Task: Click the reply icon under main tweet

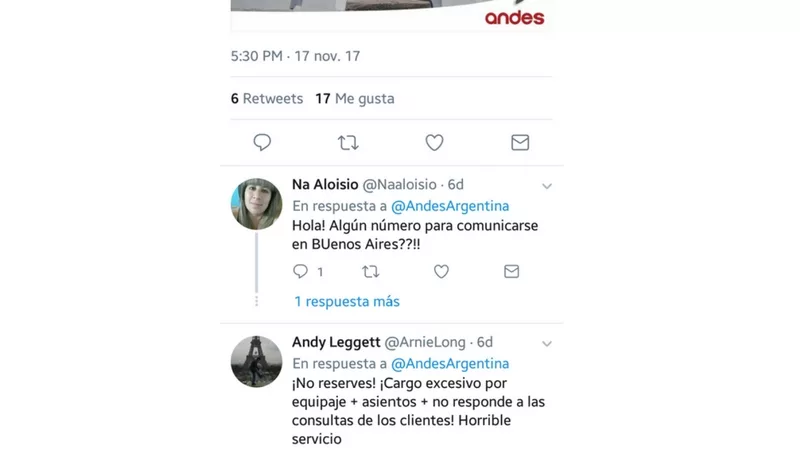Action: [262, 142]
